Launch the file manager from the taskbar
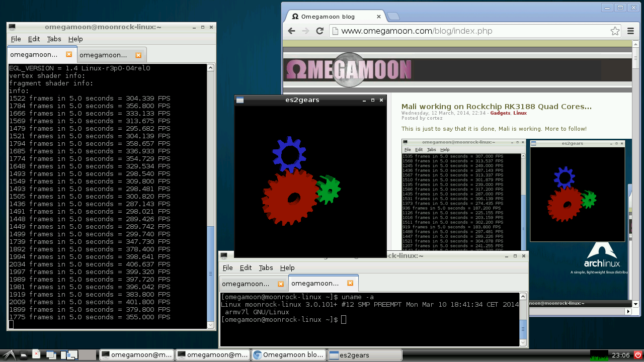The image size is (644, 362). [24, 355]
